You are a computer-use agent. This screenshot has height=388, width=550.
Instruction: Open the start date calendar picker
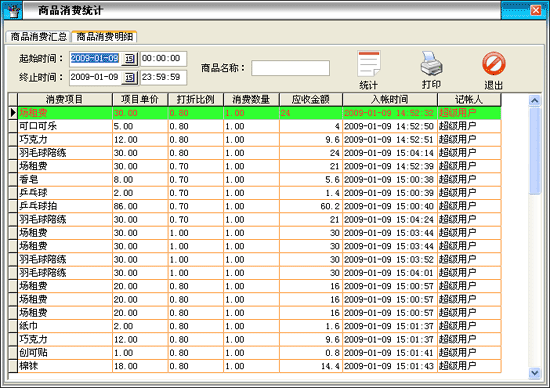click(x=130, y=59)
